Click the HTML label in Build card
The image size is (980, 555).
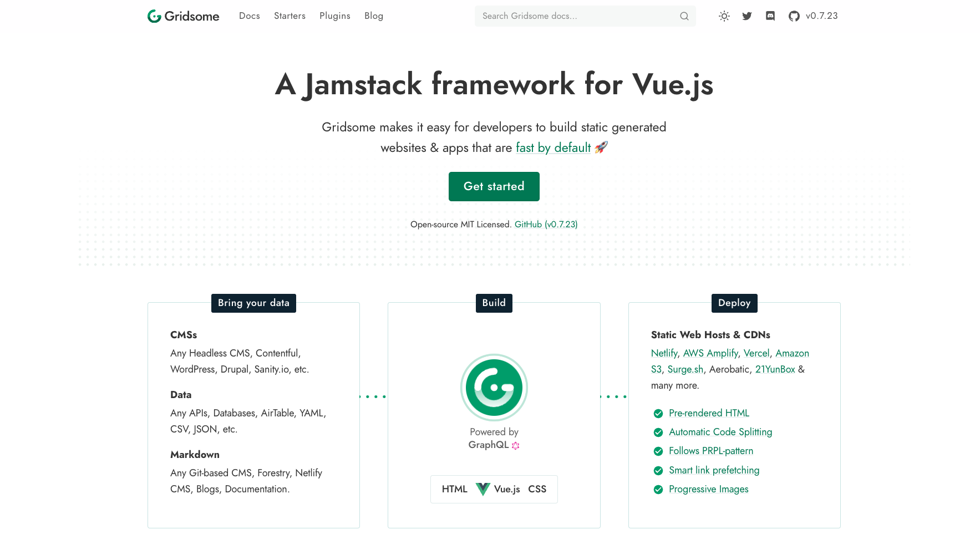(455, 489)
